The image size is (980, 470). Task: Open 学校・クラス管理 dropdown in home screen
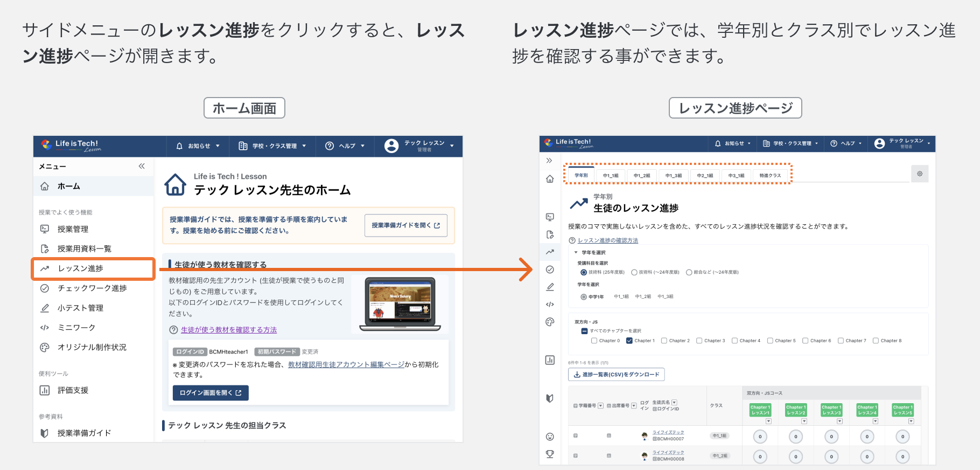(272, 146)
